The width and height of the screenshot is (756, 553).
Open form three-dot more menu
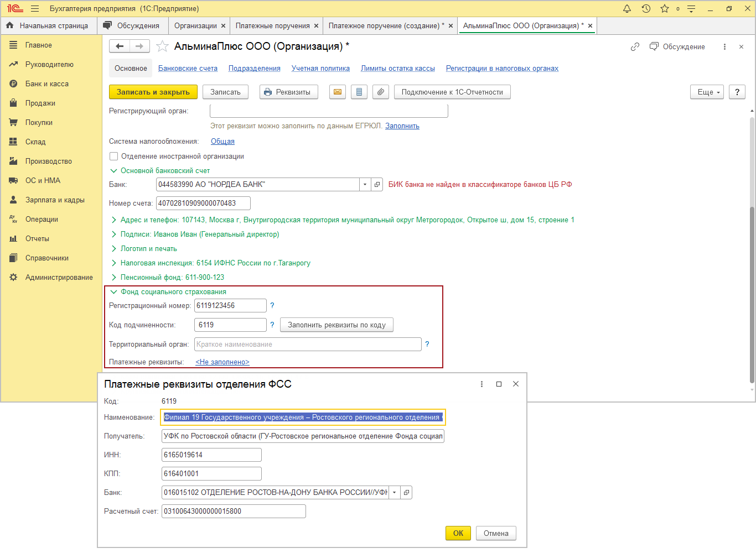(x=724, y=47)
